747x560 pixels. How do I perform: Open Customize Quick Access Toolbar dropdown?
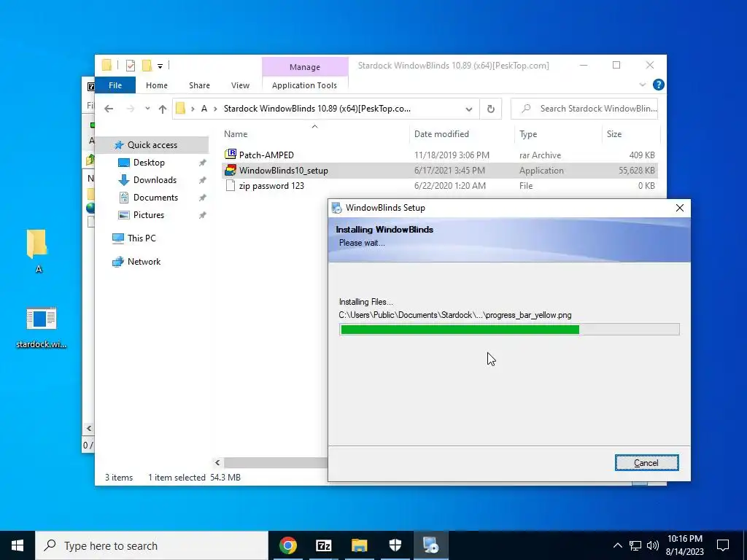[x=160, y=66]
